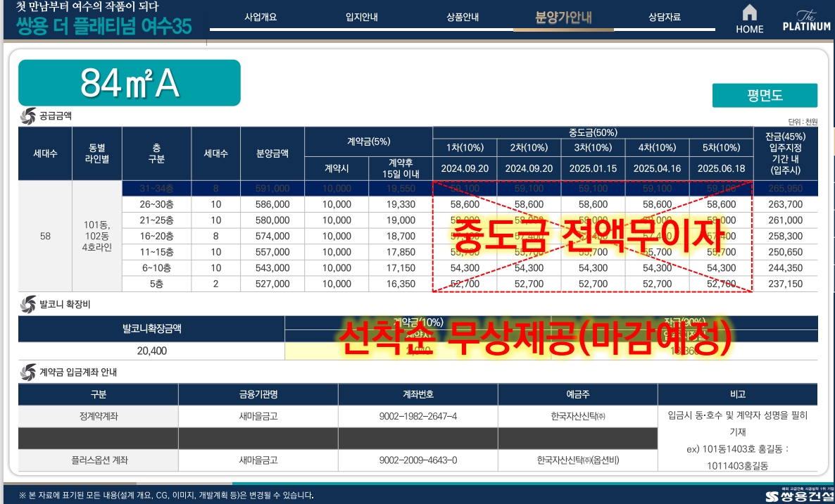The height and width of the screenshot is (504, 835).
Task: Click the 2025.06.18 date header
Action: (x=721, y=169)
